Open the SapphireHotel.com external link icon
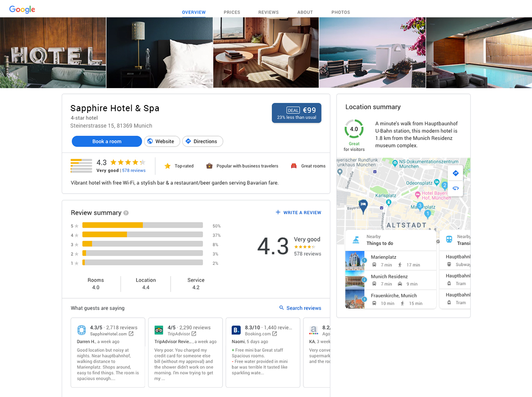This screenshot has height=397, width=532. [x=131, y=334]
